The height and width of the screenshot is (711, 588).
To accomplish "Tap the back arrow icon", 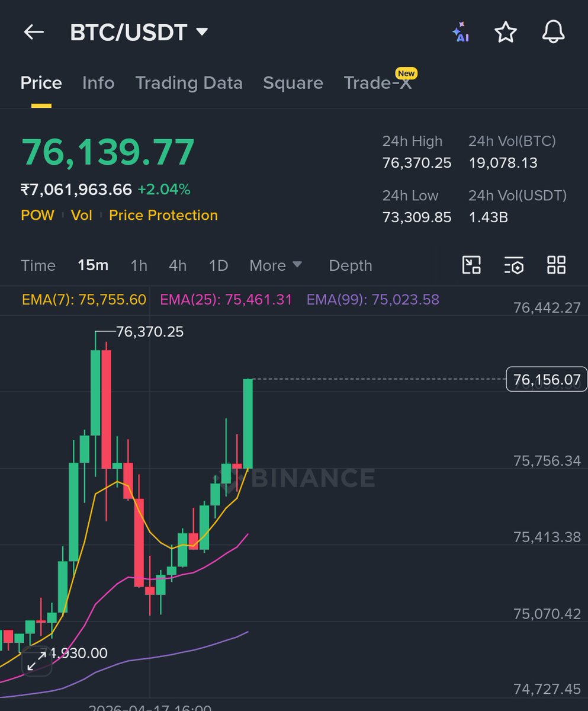I will point(34,33).
